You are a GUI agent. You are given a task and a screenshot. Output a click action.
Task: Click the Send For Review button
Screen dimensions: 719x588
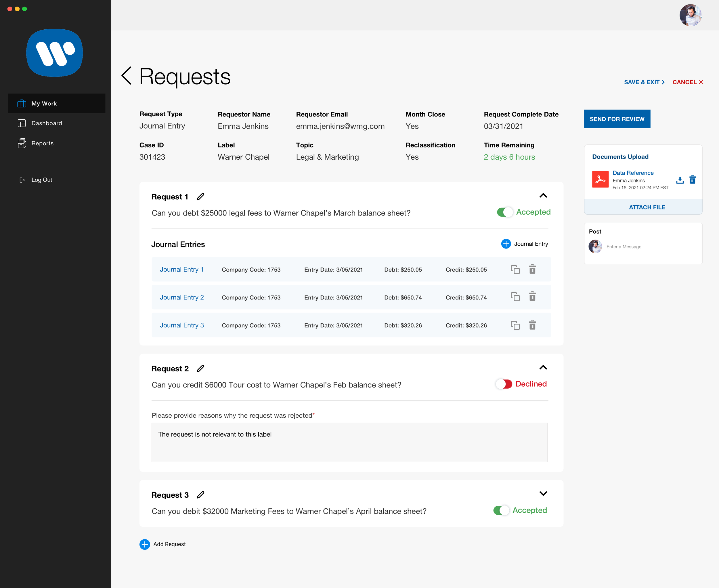[617, 119]
